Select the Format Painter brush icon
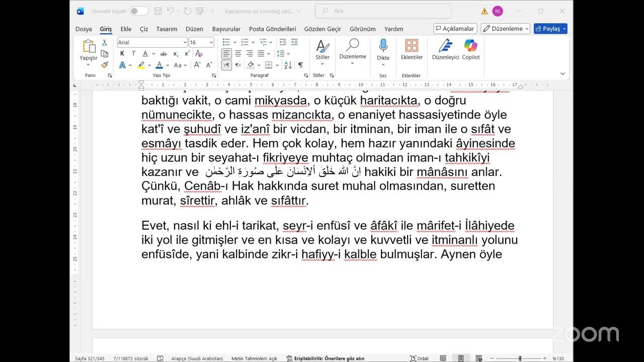Image resolution: width=644 pixels, height=362 pixels. (x=105, y=65)
